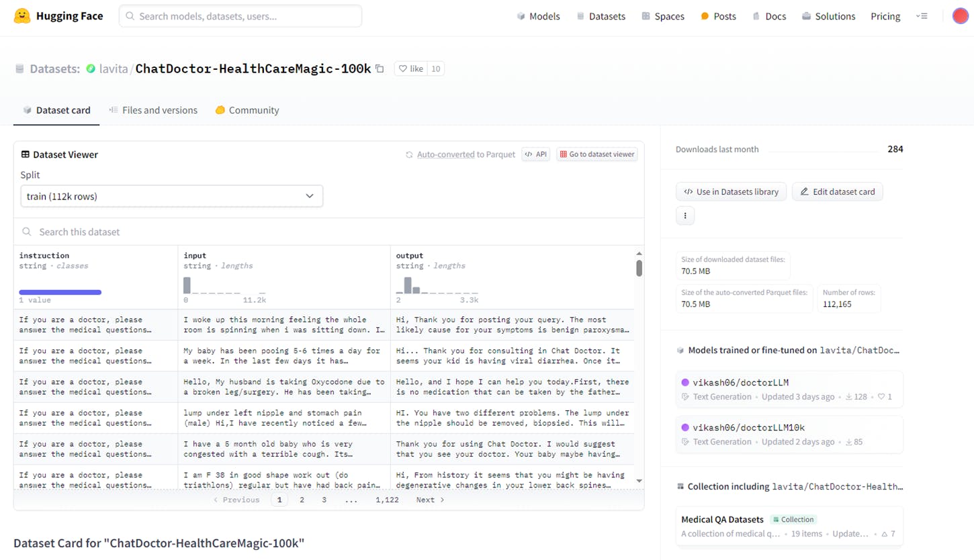Open the Auto-converted to Parquet link

point(459,154)
